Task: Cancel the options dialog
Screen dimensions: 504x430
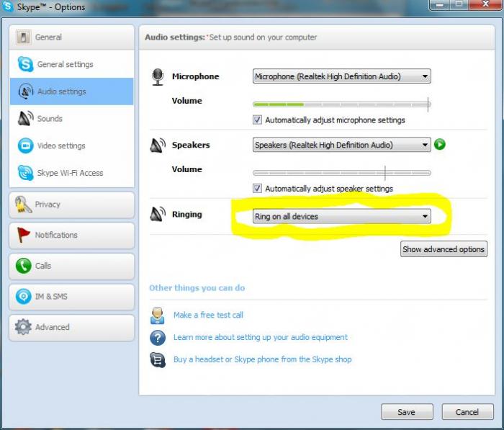Action: (467, 412)
